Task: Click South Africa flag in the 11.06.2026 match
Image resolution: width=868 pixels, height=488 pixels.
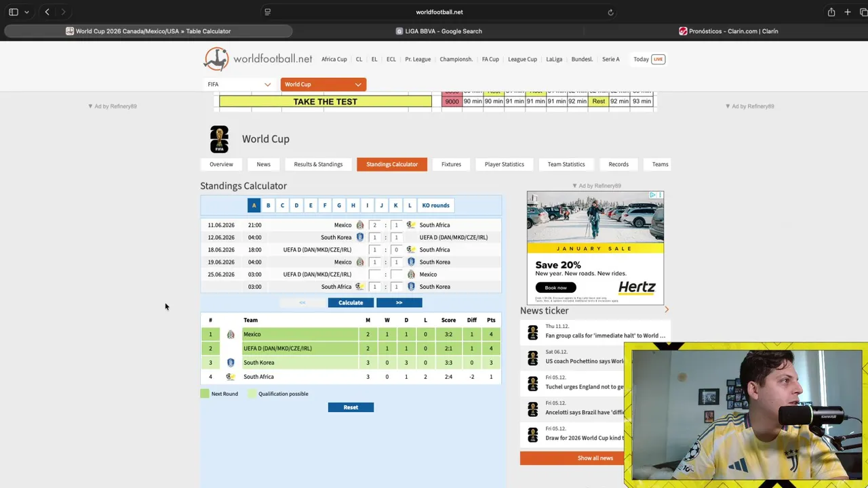Action: (x=411, y=225)
